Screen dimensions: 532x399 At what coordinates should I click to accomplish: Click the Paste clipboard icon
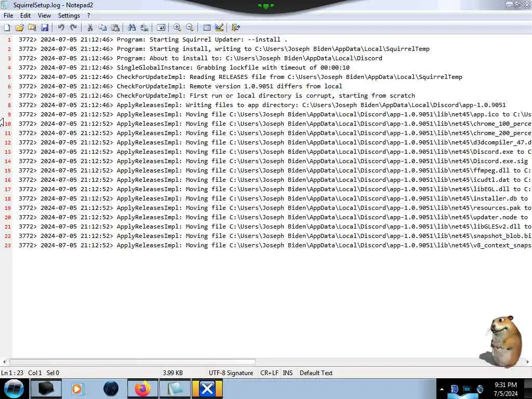pyautogui.click(x=115, y=28)
